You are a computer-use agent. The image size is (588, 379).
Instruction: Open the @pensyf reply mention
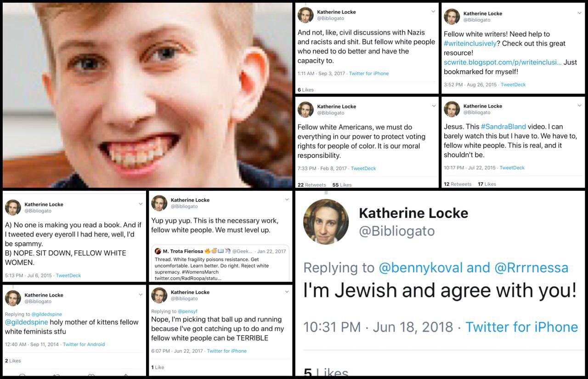187,311
